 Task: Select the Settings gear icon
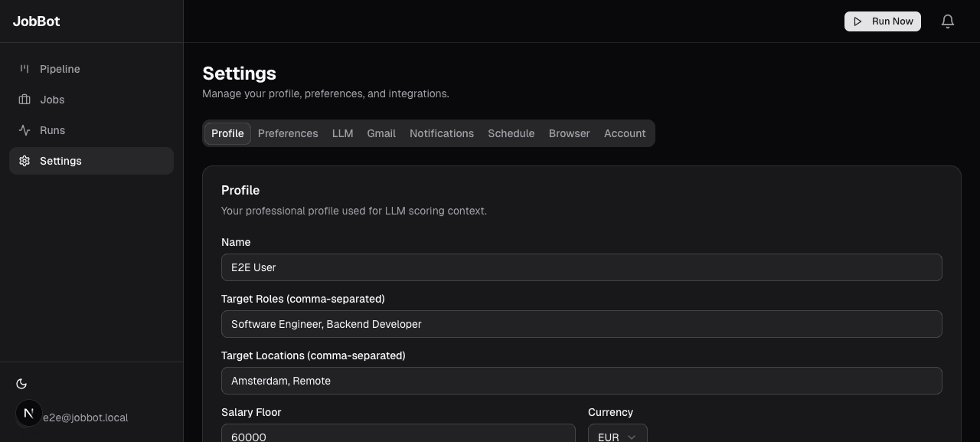point(24,161)
